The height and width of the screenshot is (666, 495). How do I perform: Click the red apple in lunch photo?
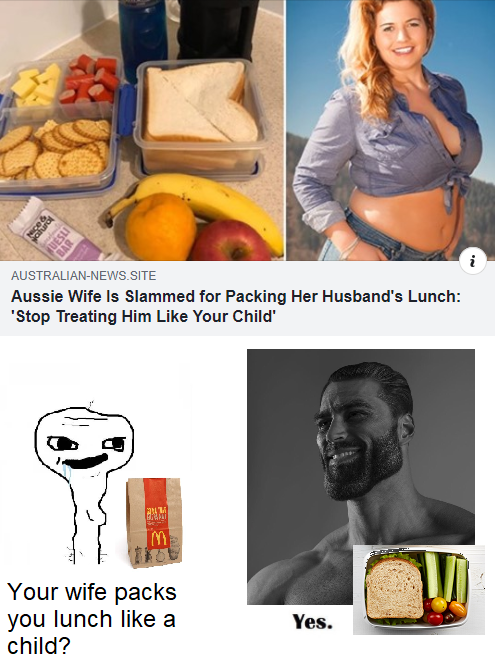click(232, 241)
